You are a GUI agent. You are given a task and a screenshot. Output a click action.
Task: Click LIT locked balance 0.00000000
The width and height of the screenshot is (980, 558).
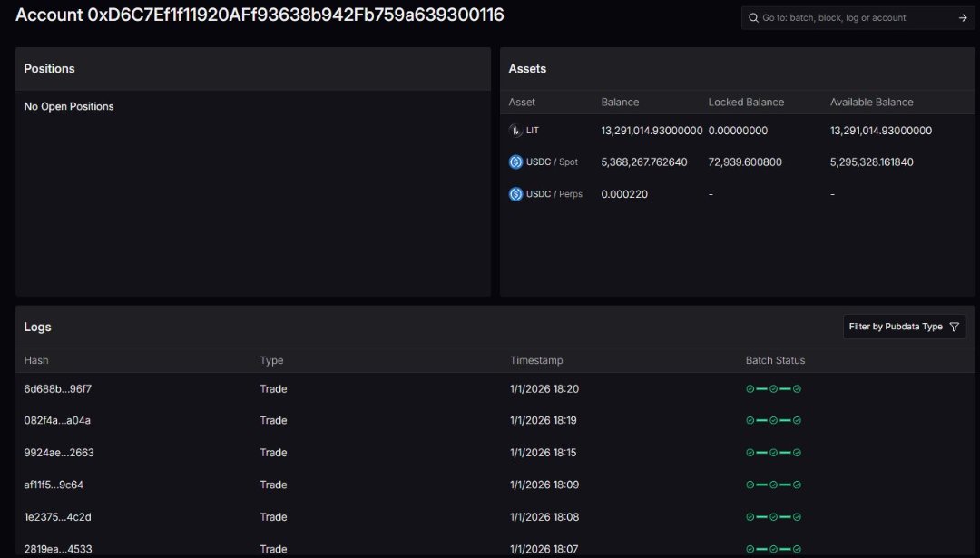[x=738, y=131]
